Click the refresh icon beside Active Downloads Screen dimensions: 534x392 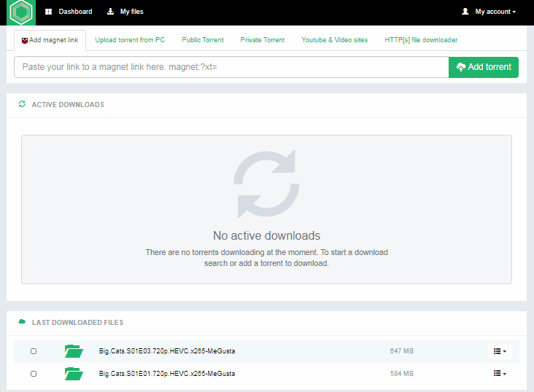click(x=22, y=104)
